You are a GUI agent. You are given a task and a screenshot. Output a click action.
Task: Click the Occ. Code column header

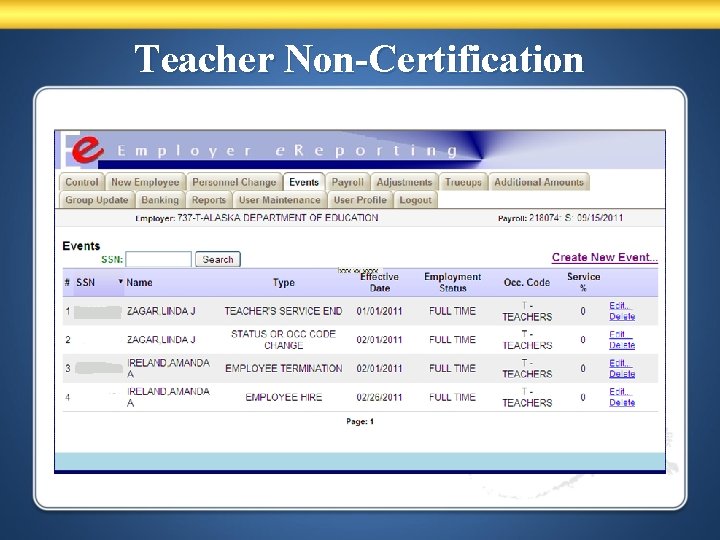(527, 282)
